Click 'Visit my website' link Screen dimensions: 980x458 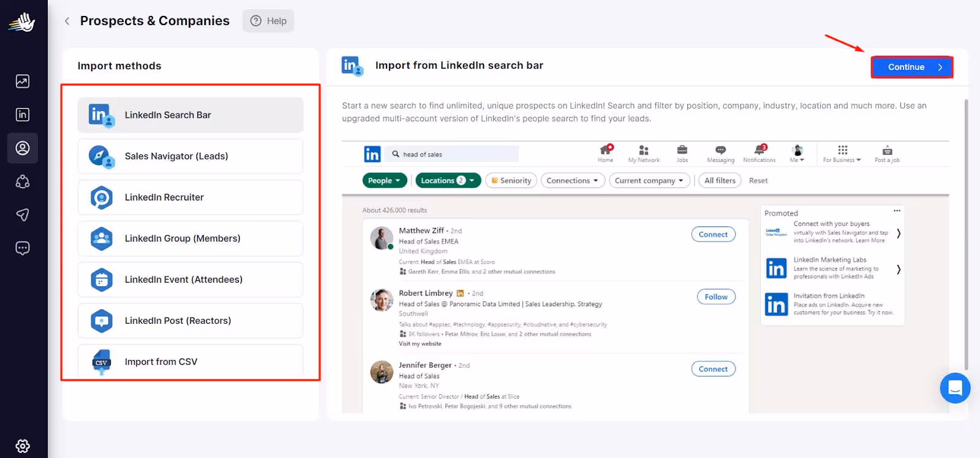point(420,344)
